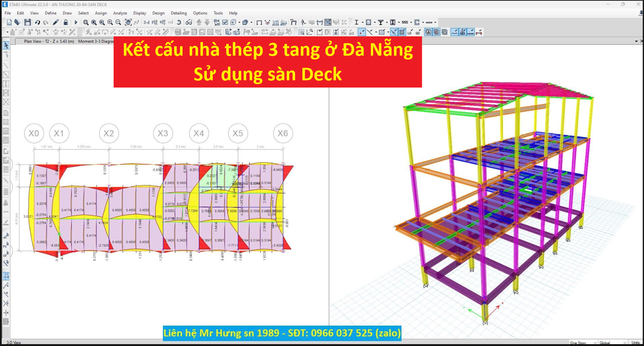
Task: Click the Move Up in List arrow
Action: (198, 22)
